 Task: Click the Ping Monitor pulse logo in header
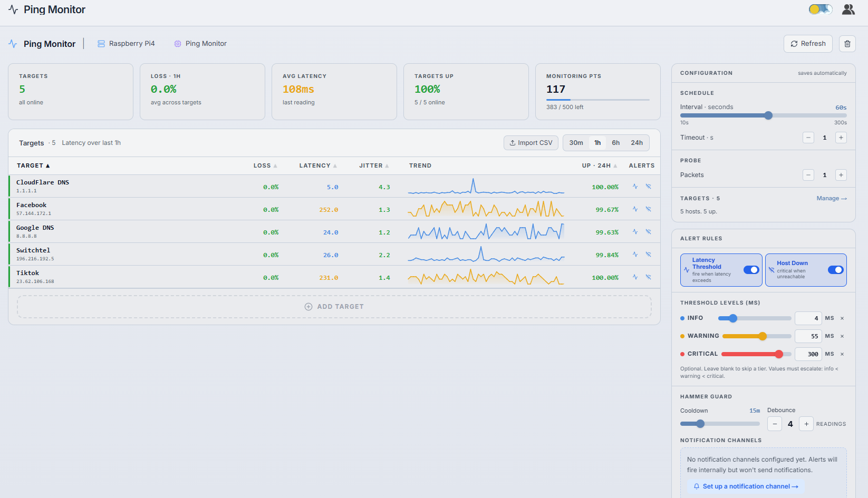click(13, 9)
